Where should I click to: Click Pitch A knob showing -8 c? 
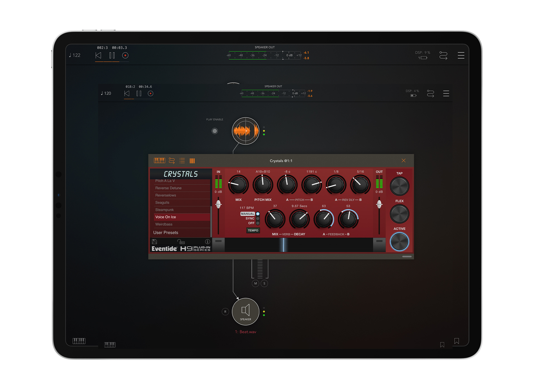pos(287,185)
